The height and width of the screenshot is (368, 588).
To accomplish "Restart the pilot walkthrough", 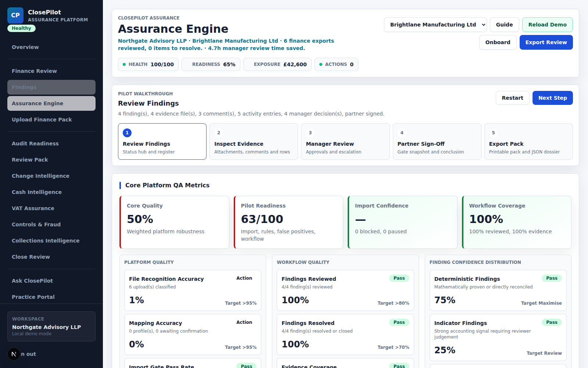I will pyautogui.click(x=512, y=98).
